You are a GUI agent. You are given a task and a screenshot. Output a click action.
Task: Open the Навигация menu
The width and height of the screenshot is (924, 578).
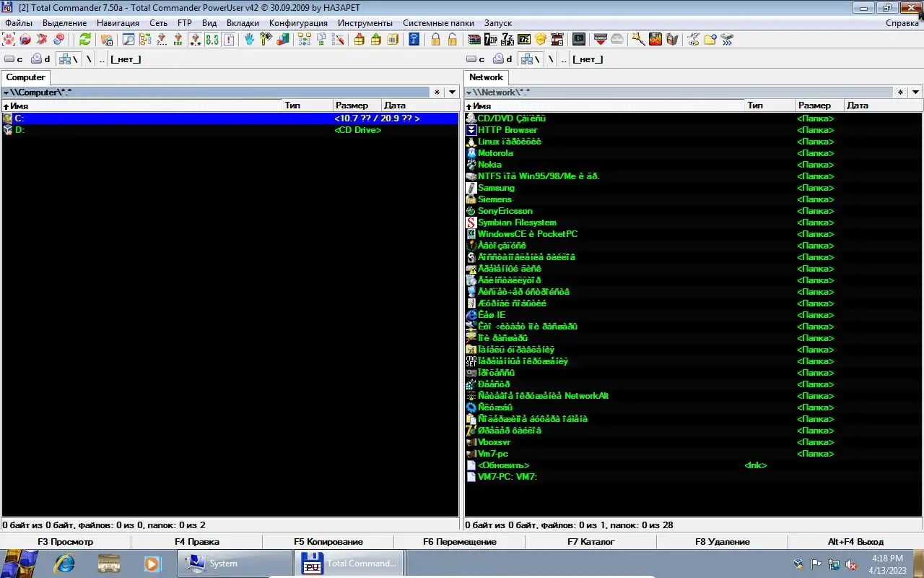[x=118, y=23]
